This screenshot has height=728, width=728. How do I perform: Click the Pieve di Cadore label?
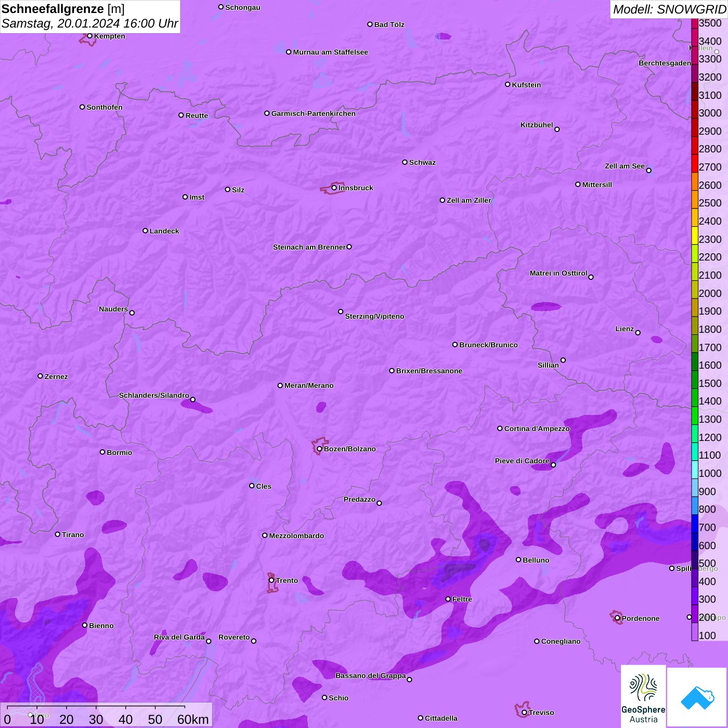pyautogui.click(x=522, y=461)
